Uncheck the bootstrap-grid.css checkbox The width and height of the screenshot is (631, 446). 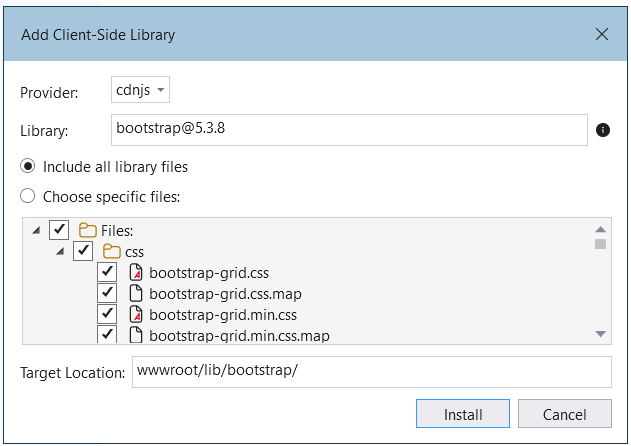(x=107, y=272)
